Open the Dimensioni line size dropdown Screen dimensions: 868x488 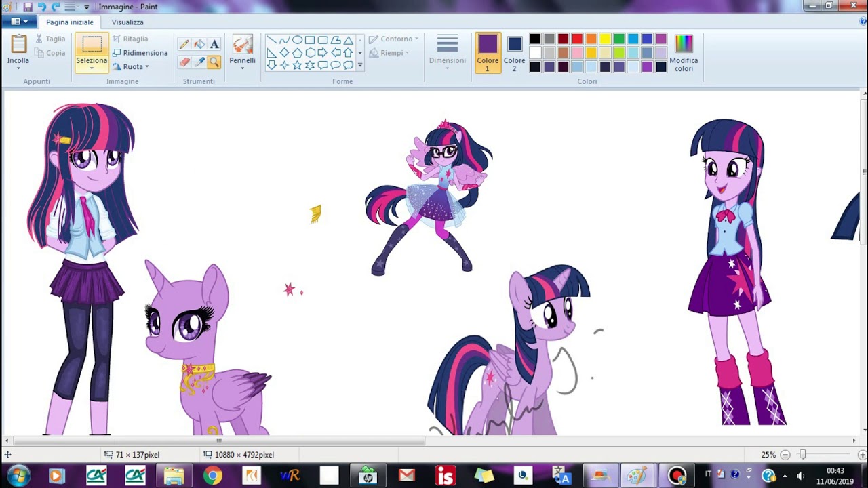448,51
